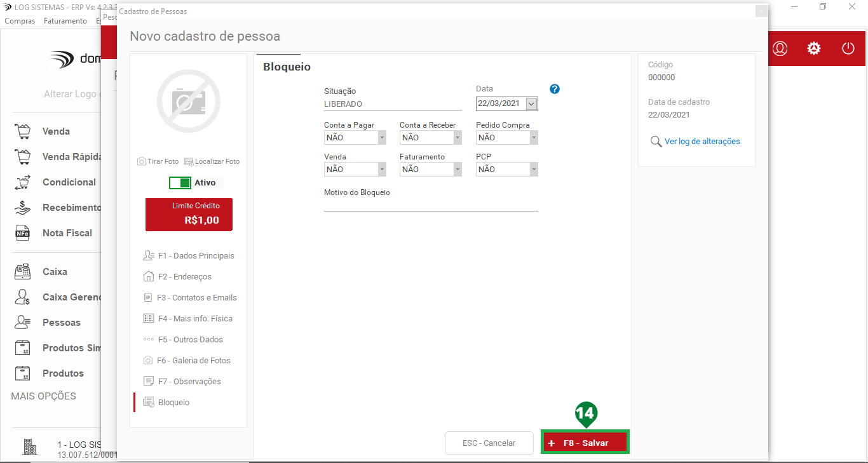Go to F6 - Galeria de Fotos section
Screen dimensions: 868x463
click(186, 361)
